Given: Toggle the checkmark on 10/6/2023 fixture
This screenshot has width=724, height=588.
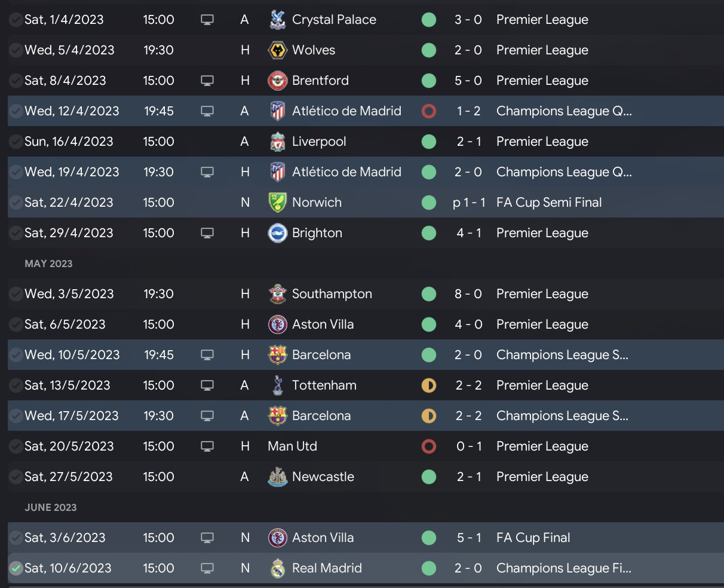Looking at the screenshot, I should (x=16, y=568).
